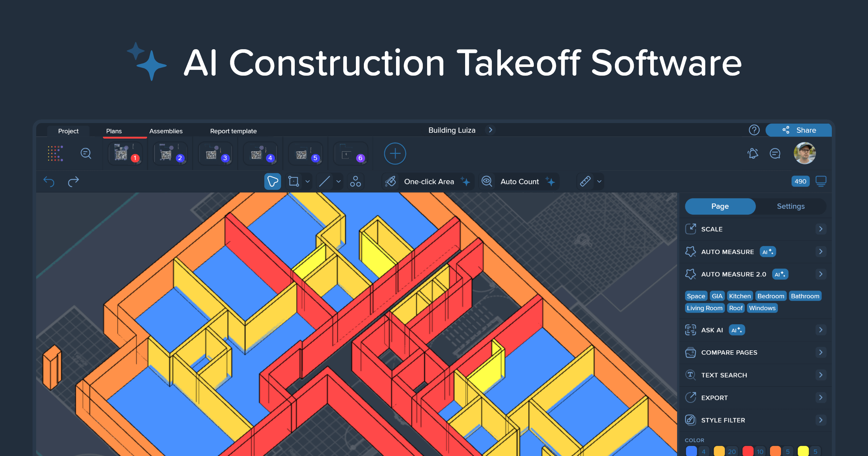Click the 490 counter badge
Screen dimensions: 868x456
point(800,181)
